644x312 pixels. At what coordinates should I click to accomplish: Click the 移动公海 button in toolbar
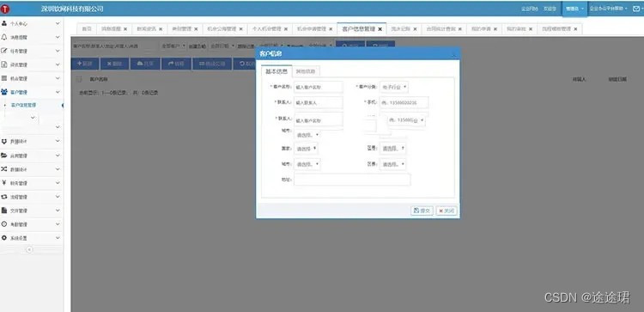[211, 64]
